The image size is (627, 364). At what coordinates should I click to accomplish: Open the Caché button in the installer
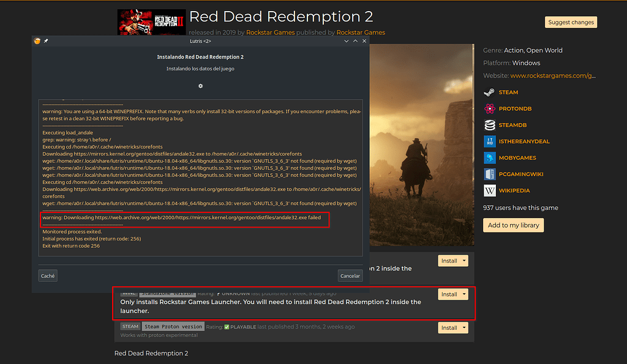pos(47,275)
